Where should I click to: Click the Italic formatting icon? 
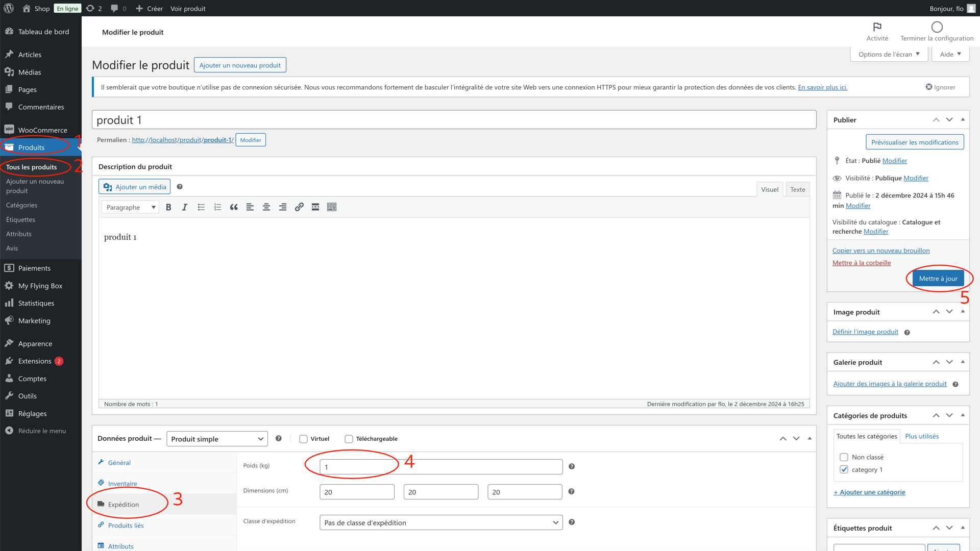[x=185, y=207]
